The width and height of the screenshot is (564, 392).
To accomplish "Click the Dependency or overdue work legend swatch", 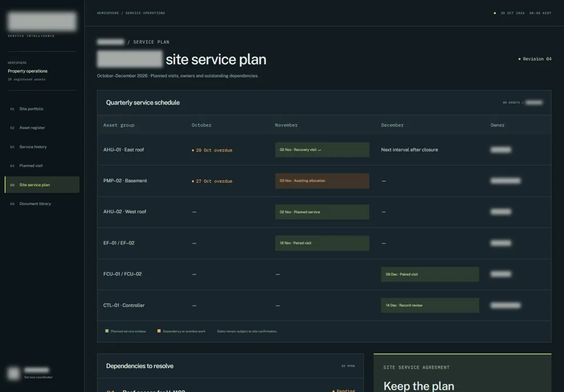I will [159, 331].
